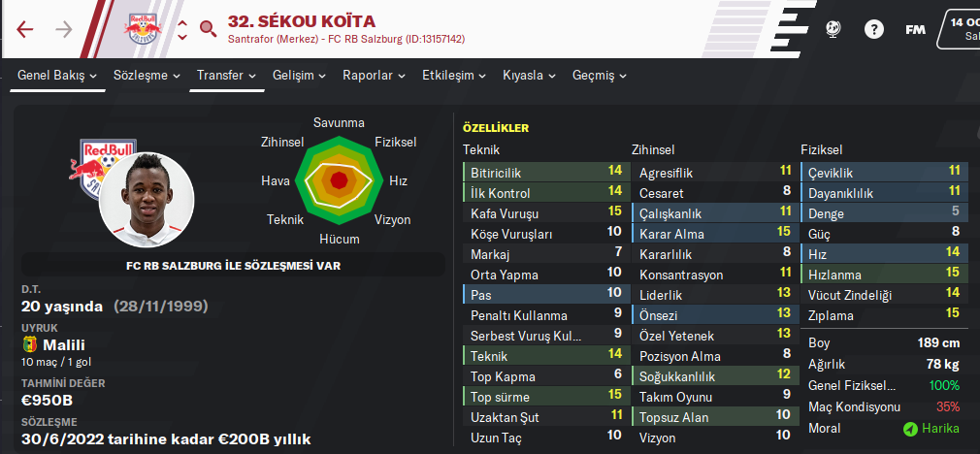Open the Red Bull Salzburg club badge in header
Viewport: 980px width, 454px height.
(142, 29)
